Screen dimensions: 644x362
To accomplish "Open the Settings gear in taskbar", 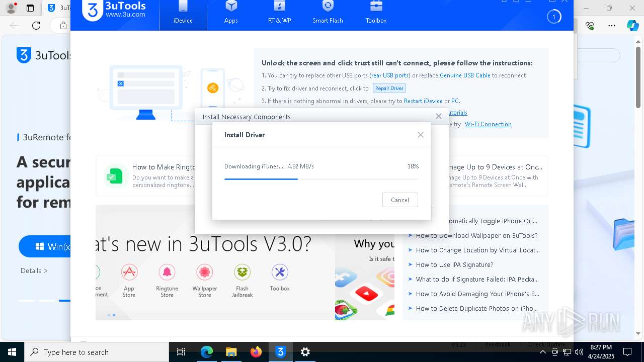I will click(x=305, y=352).
